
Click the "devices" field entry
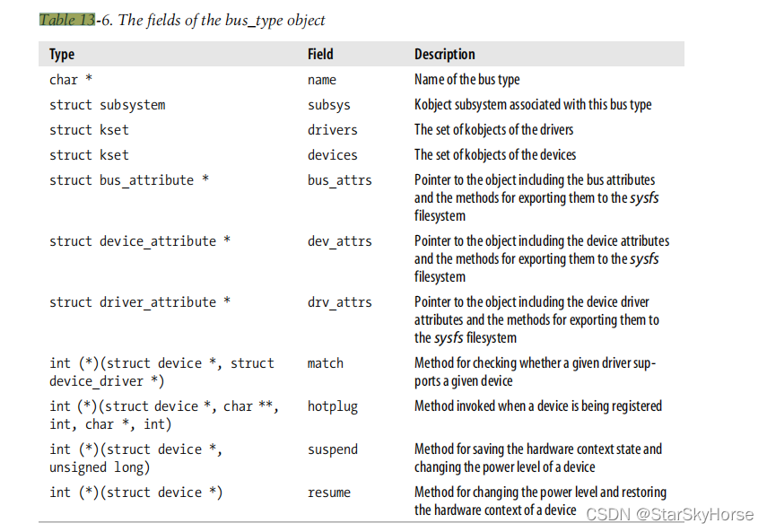pos(332,155)
